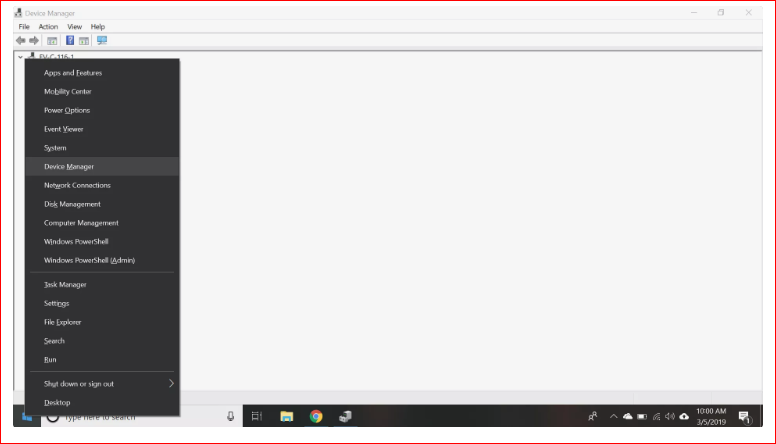Image resolution: width=776 pixels, height=444 pixels.
Task: Select Search in the menu
Action: coord(102,341)
